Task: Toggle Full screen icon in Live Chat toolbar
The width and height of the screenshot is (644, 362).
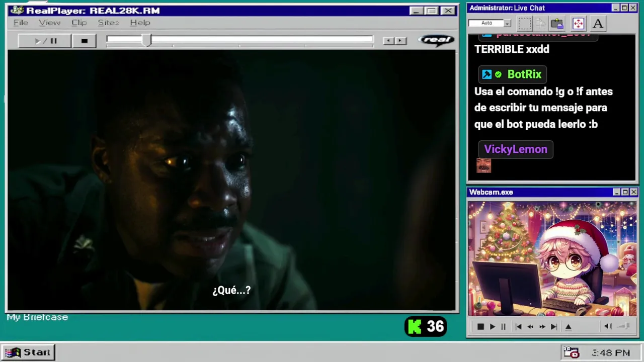Action: coord(578,23)
